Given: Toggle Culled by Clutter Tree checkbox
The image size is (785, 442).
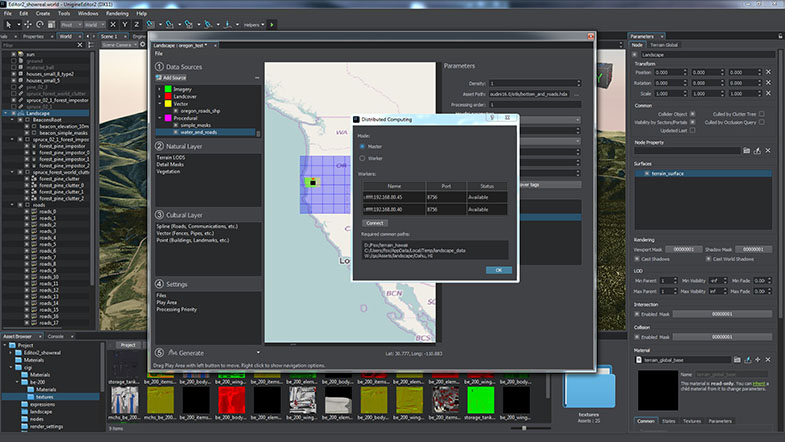Looking at the screenshot, I should 761,114.
